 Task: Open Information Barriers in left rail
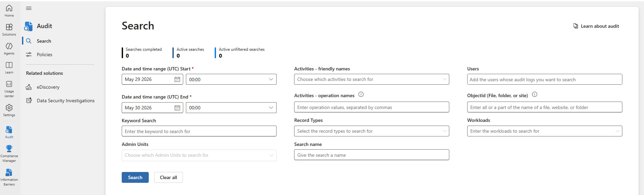pyautogui.click(x=9, y=177)
